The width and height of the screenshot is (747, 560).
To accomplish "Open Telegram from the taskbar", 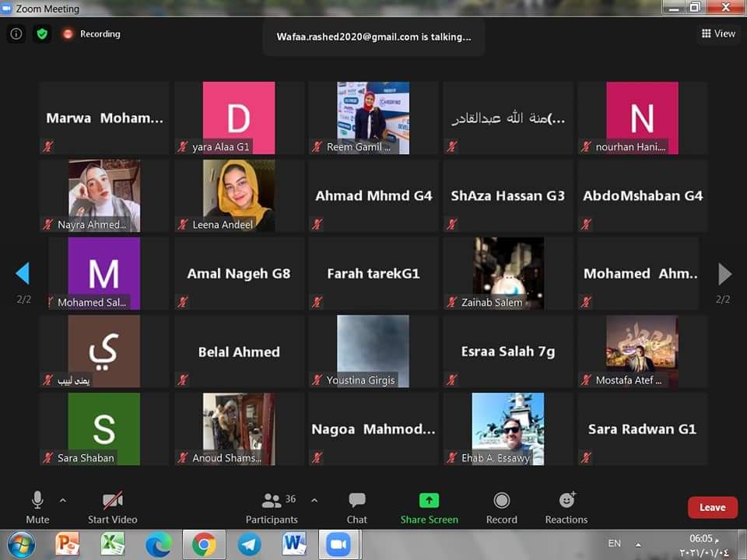I will [249, 544].
